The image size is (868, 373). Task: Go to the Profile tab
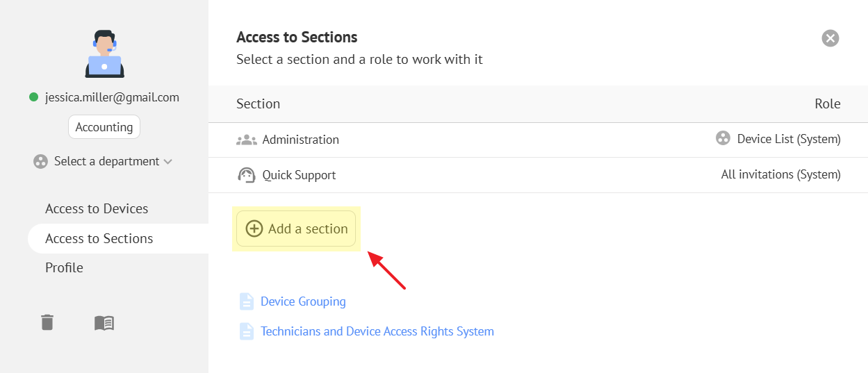(x=64, y=267)
